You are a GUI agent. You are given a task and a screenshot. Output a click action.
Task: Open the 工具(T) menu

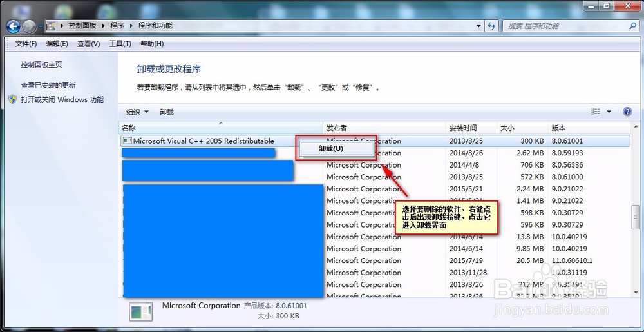click(x=120, y=44)
